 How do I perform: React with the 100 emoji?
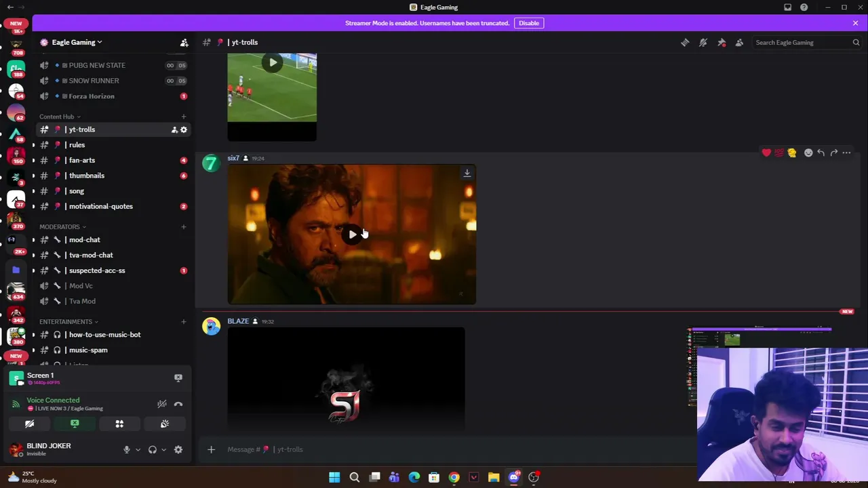coord(779,153)
